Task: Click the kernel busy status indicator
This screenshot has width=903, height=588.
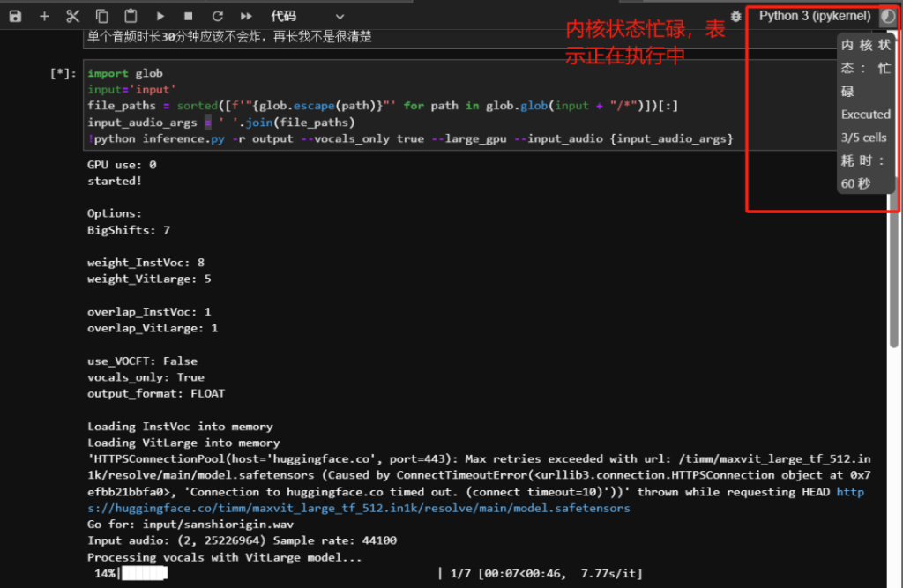Action: [x=887, y=16]
